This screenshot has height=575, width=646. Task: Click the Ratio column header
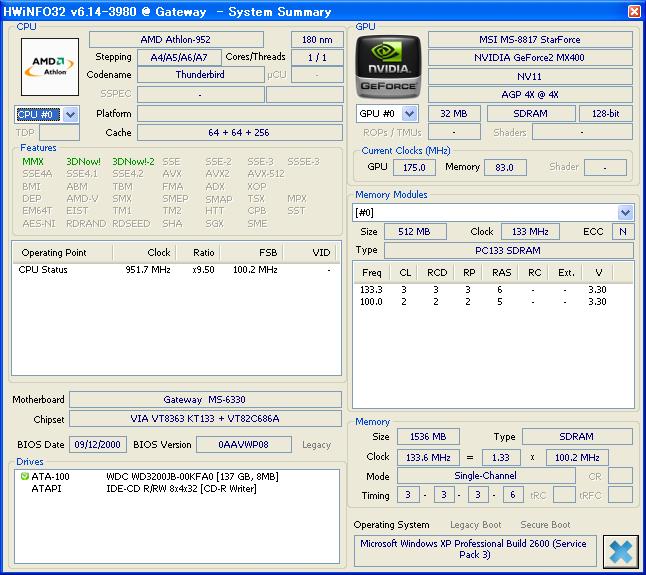click(x=198, y=252)
